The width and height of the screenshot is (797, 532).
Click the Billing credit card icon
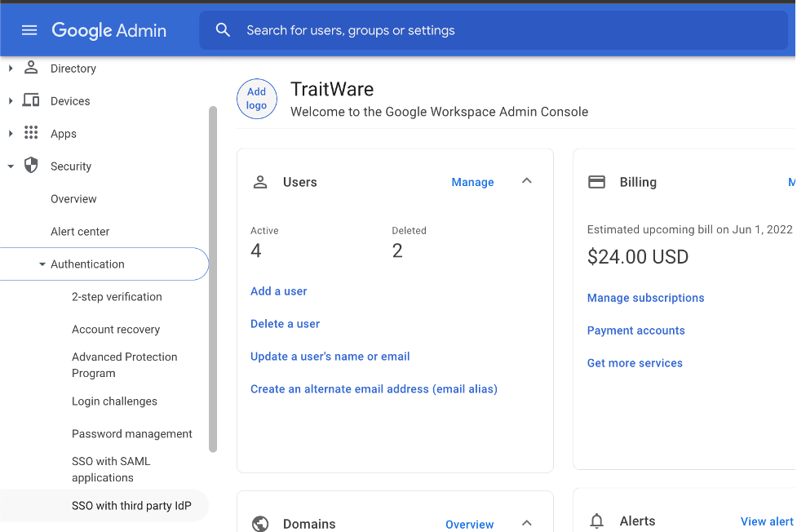597,182
